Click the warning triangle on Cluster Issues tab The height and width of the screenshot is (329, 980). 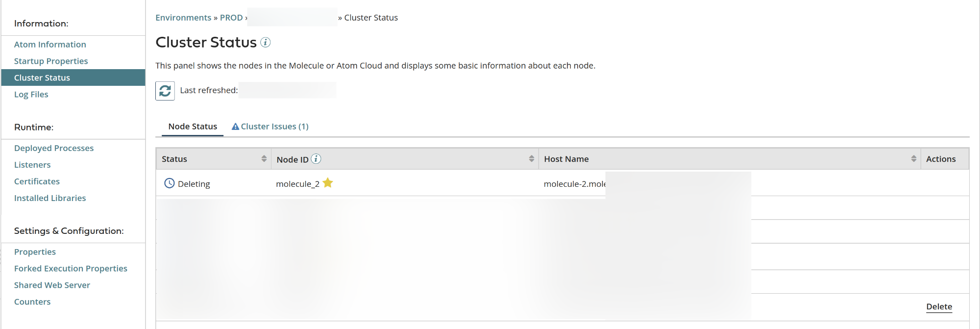236,126
